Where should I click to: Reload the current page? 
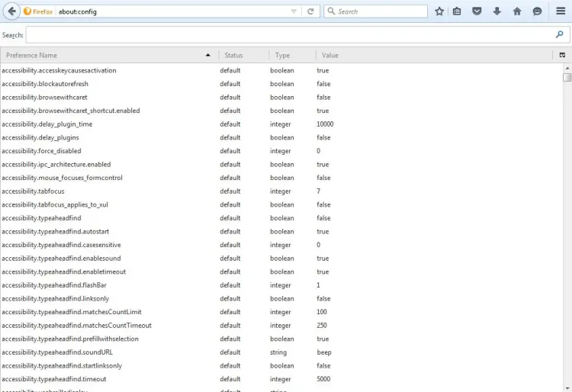[310, 11]
